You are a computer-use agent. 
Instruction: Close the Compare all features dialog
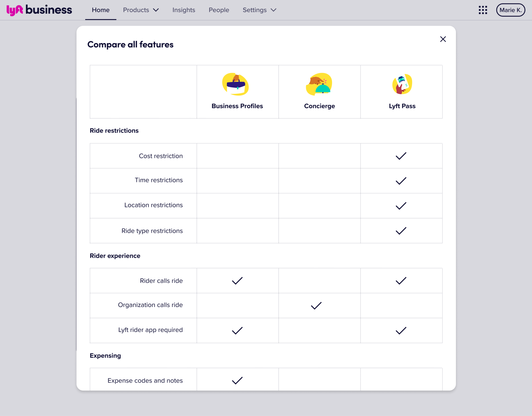point(443,39)
